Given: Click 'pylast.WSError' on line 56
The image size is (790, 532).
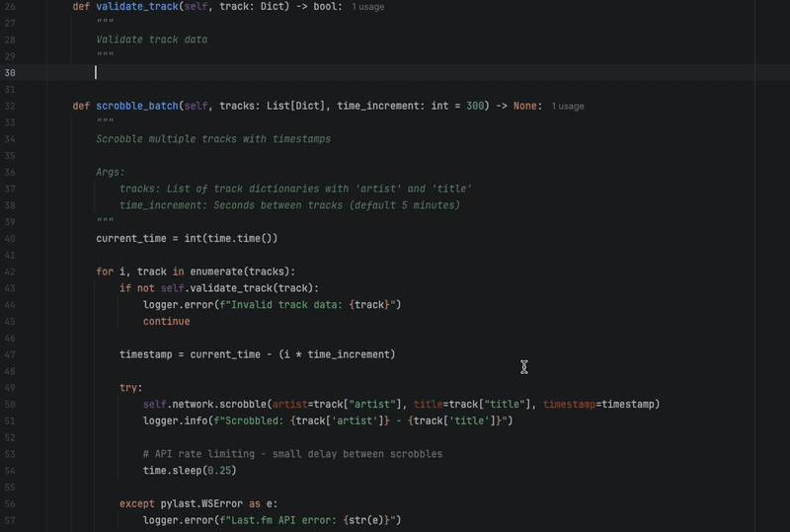Looking at the screenshot, I should [201, 503].
